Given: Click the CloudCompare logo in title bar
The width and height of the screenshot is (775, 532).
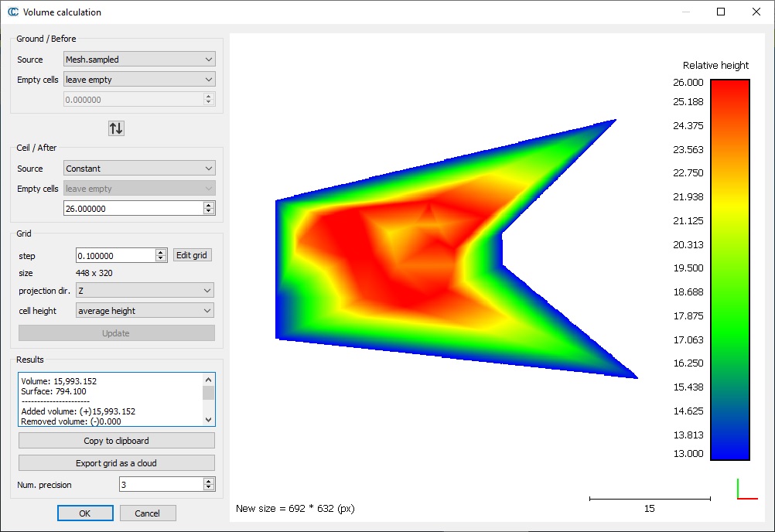Looking at the screenshot, I should pyautogui.click(x=12, y=12).
